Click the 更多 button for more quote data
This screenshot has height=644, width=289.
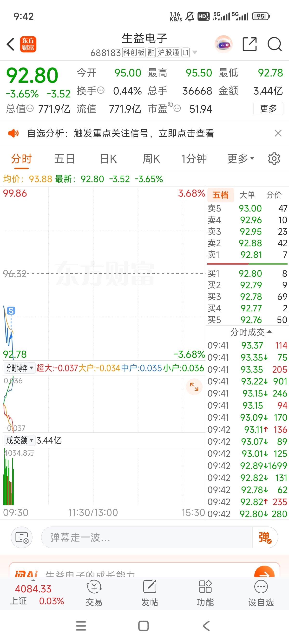pos(268,109)
